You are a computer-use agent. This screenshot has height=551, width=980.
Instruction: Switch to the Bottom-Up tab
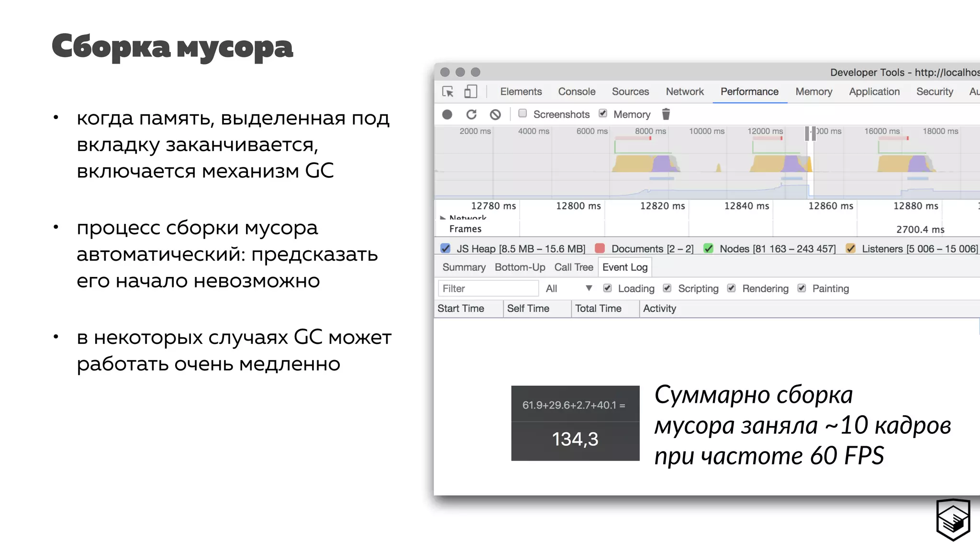[x=520, y=267]
